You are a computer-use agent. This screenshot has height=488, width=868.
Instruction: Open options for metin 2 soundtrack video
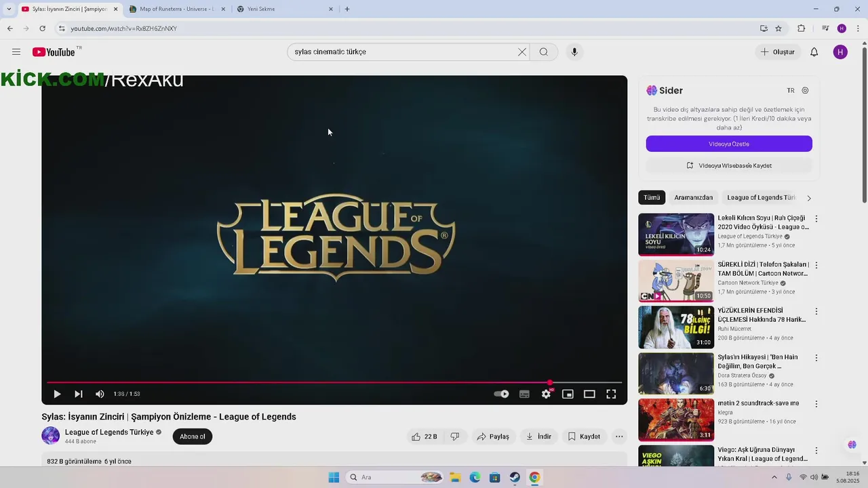(816, 403)
